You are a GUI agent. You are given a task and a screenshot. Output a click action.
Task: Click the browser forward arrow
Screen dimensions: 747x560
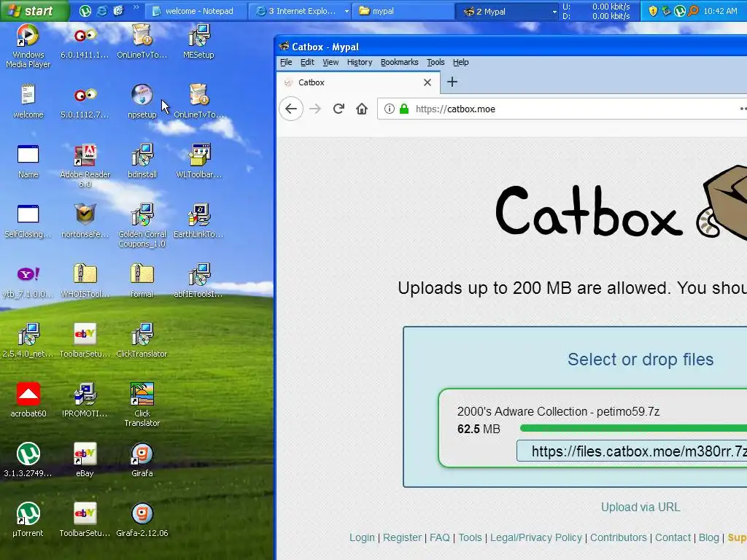click(315, 109)
